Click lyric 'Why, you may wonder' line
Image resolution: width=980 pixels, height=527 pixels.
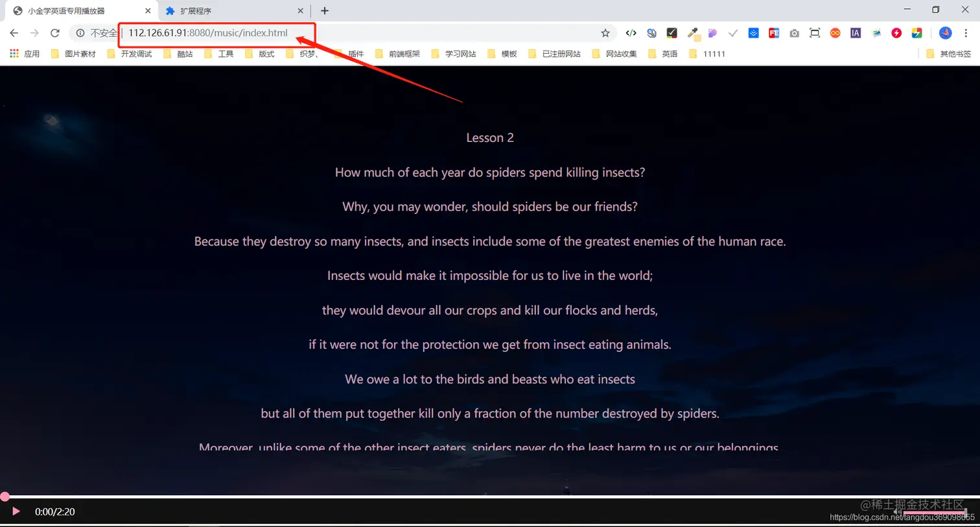[490, 207]
